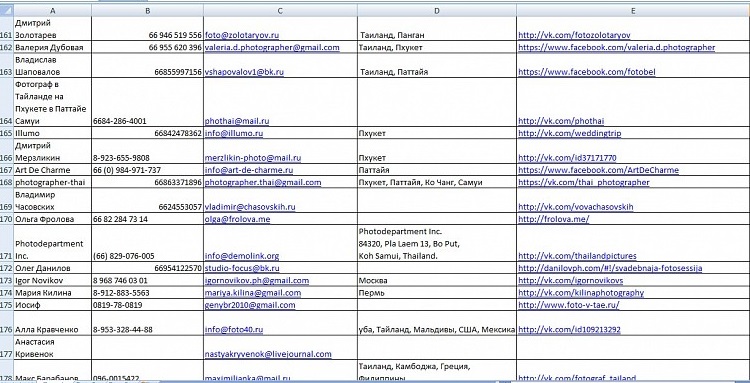Open nastyakryvenok@livejournal.com email link

tap(268, 354)
